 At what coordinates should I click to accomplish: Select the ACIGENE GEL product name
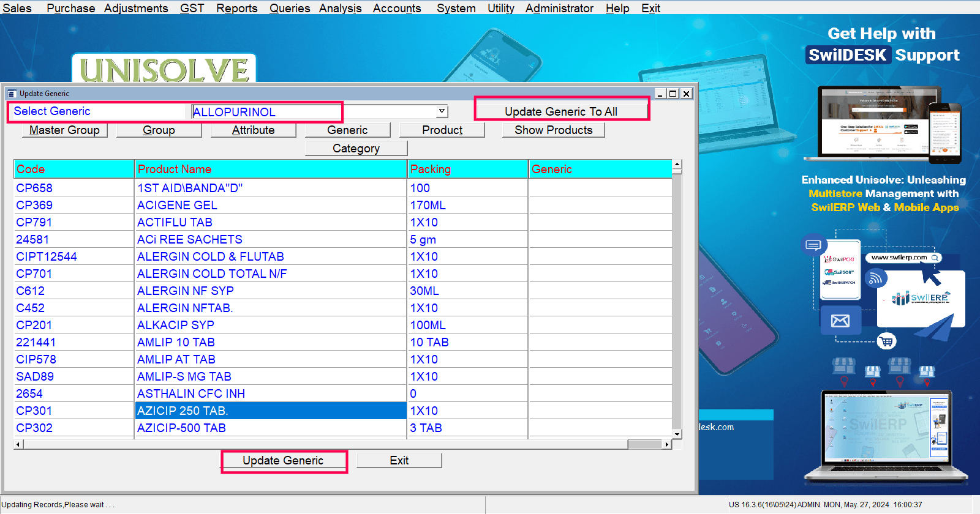click(177, 205)
